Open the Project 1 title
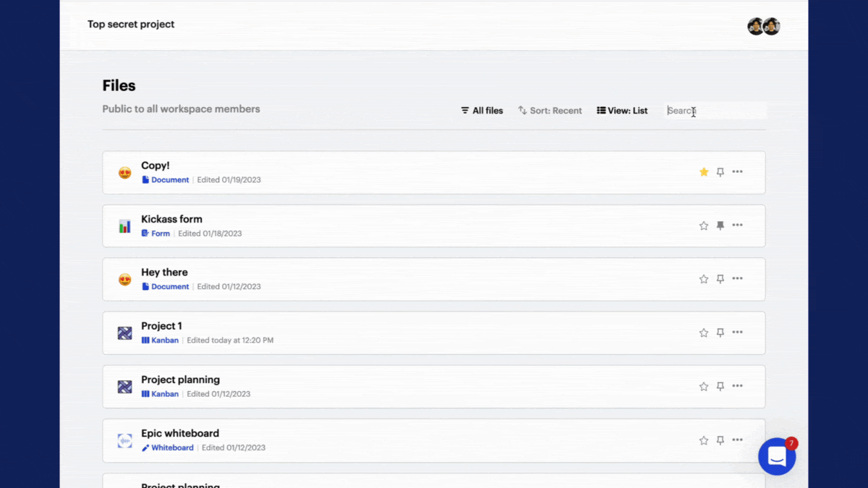This screenshot has width=868, height=488. (161, 326)
